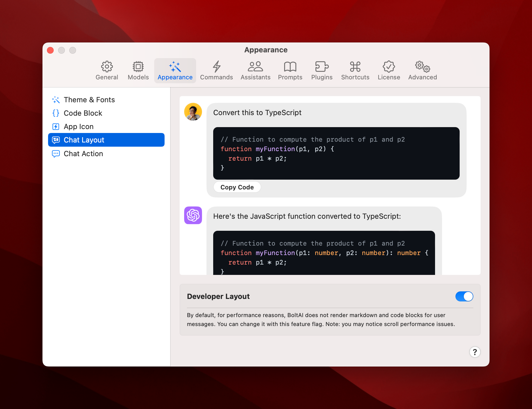Open the General settings gear icon
Image resolution: width=532 pixels, height=409 pixels.
coord(107,67)
